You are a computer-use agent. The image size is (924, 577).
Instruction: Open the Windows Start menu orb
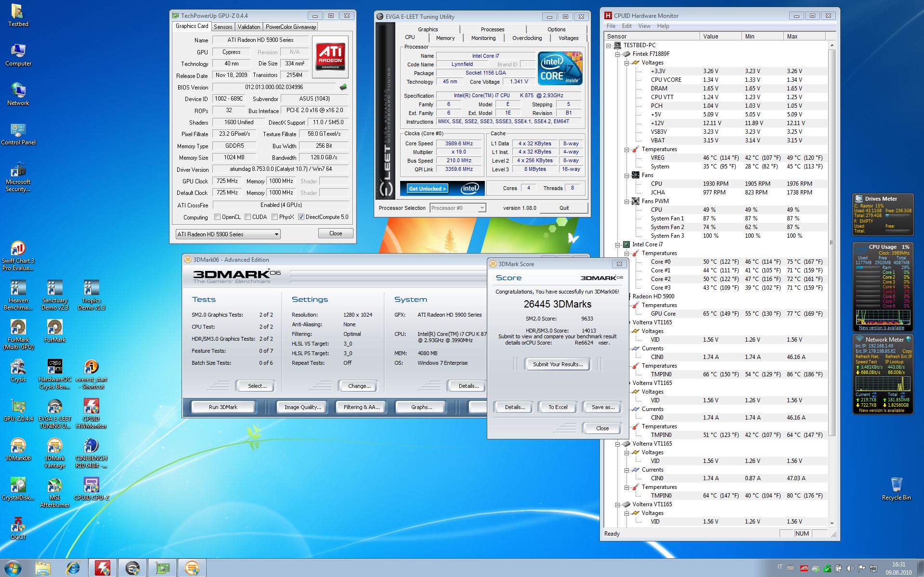(x=12, y=568)
